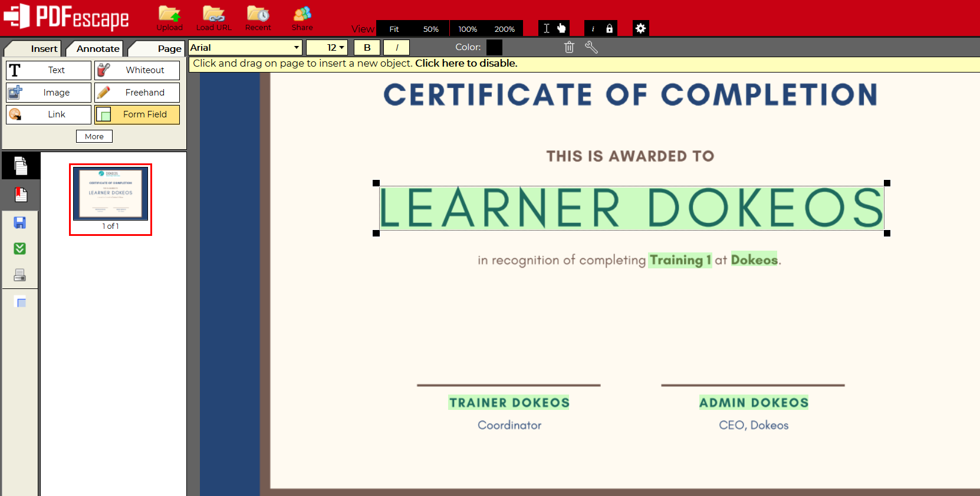
Task: Switch to the Annotate tab
Action: tap(96, 48)
